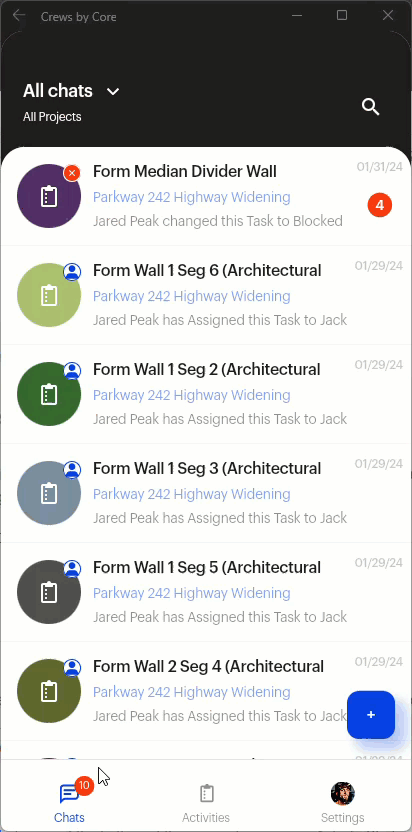The height and width of the screenshot is (832, 412).
Task: Open Parkway 242 link under Seg 2
Action: click(192, 395)
